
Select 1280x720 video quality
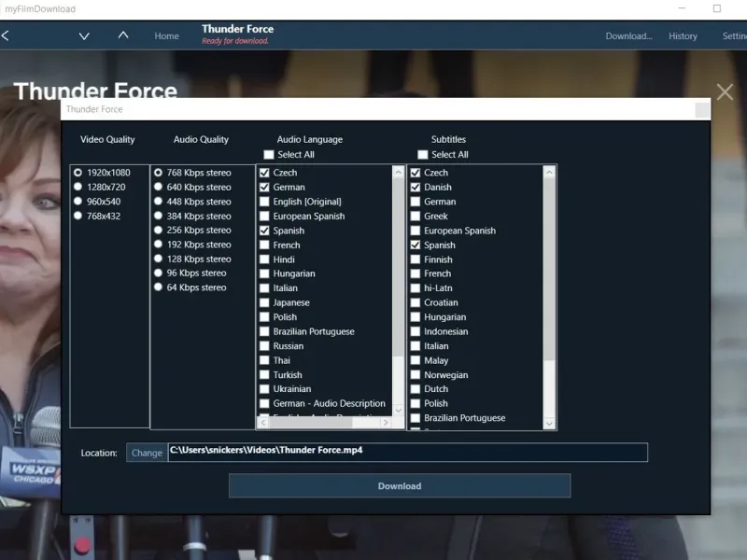pos(78,187)
